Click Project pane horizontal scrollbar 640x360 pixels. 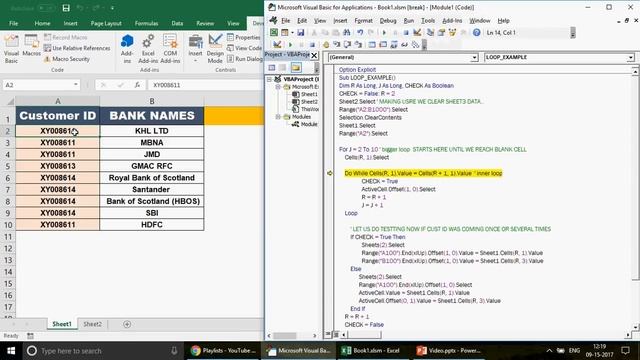click(x=291, y=336)
